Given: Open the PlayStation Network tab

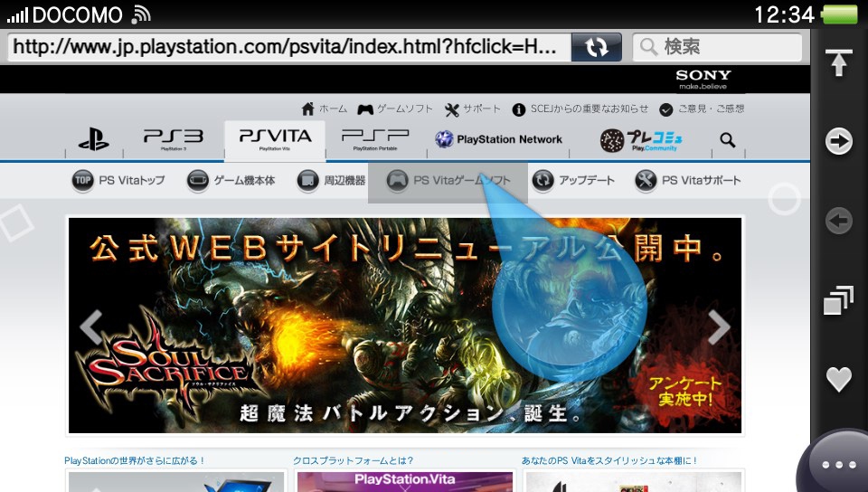Looking at the screenshot, I should coord(498,139).
